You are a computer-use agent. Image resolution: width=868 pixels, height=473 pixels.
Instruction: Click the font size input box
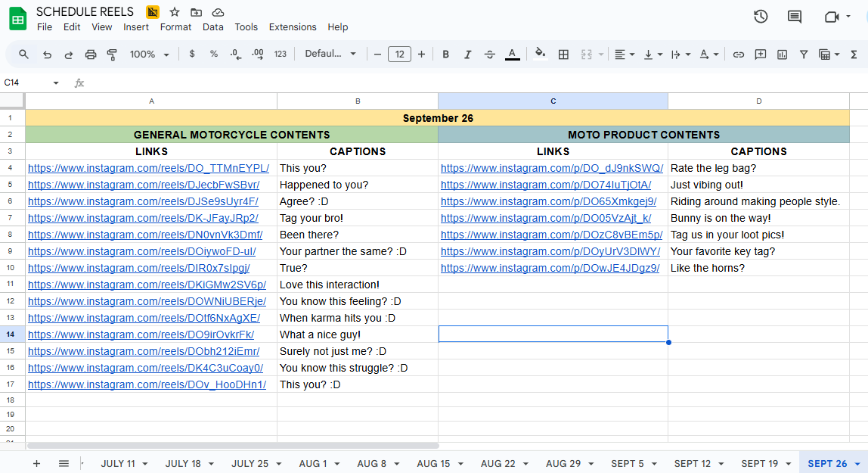point(399,54)
